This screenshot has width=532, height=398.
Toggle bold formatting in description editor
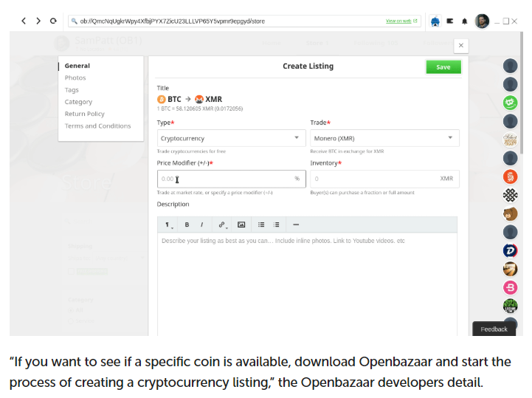(x=187, y=224)
